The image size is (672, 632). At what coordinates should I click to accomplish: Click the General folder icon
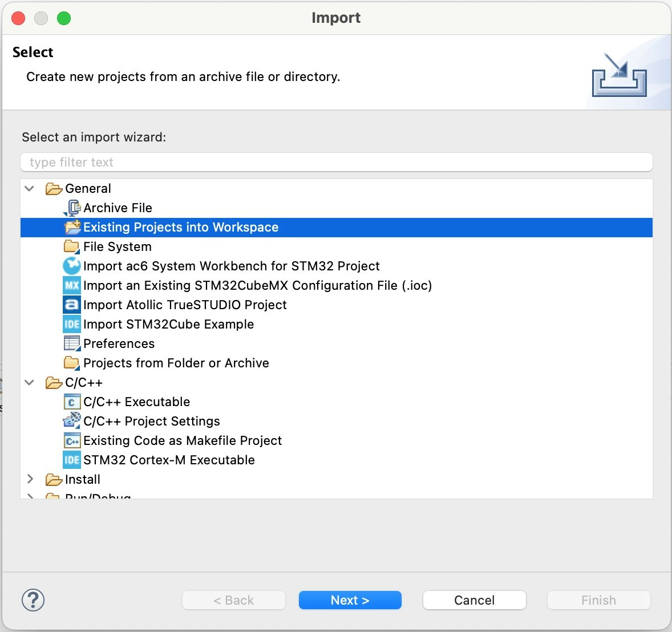[54, 189]
